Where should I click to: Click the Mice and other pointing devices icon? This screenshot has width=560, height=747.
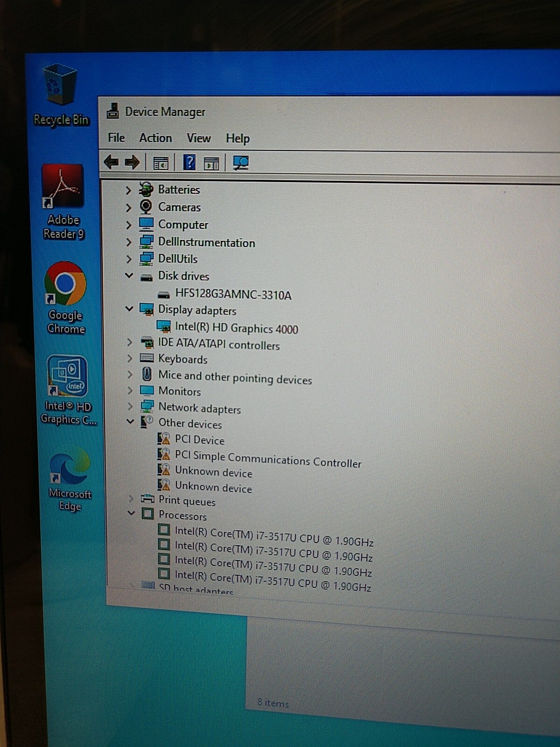click(147, 374)
